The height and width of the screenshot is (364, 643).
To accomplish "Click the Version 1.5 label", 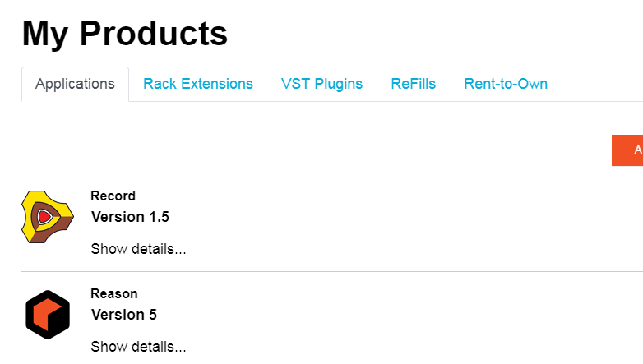I will [x=130, y=217].
